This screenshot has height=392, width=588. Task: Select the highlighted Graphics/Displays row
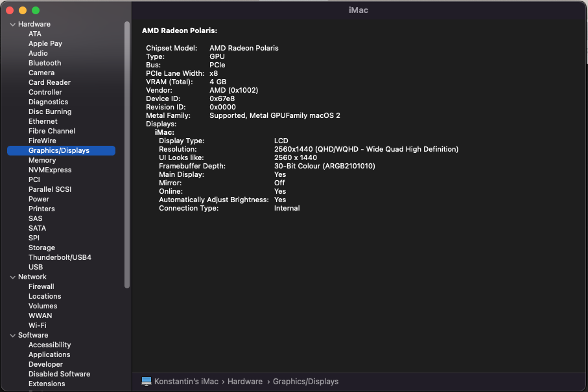click(x=61, y=151)
